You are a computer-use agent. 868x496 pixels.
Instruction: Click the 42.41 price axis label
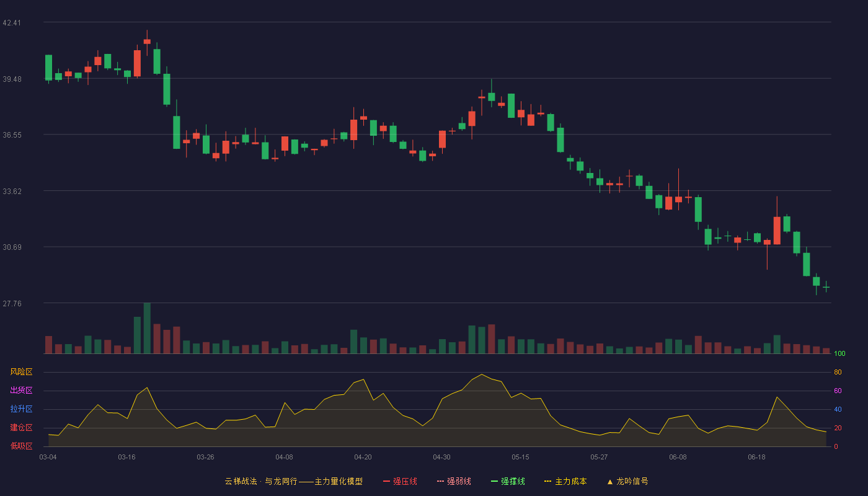pyautogui.click(x=12, y=23)
